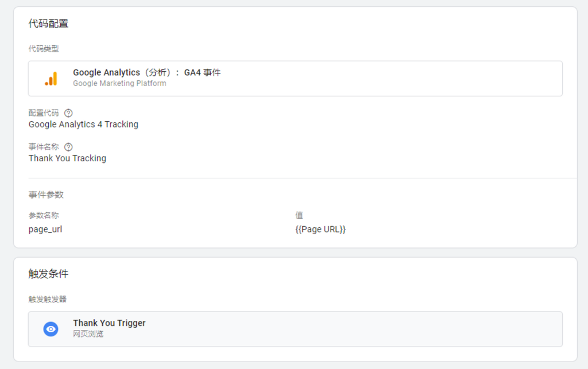Open help icon next to 配置代码
The height and width of the screenshot is (369, 588).
pos(68,112)
